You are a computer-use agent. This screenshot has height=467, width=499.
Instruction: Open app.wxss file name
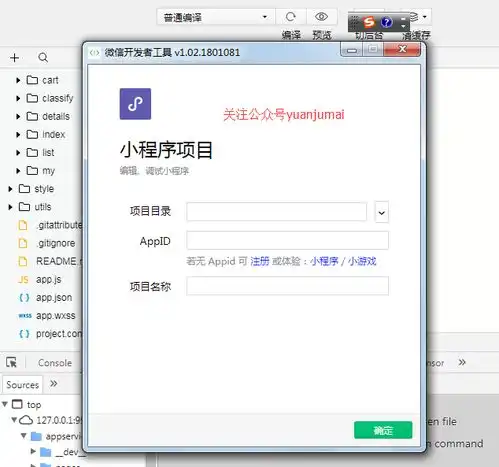56,316
